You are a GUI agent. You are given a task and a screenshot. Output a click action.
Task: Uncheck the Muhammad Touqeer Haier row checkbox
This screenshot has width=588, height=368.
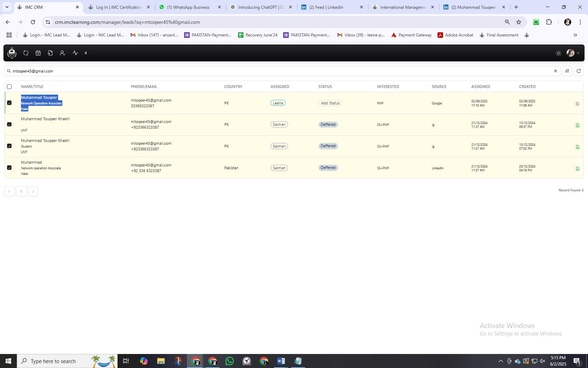(9, 103)
